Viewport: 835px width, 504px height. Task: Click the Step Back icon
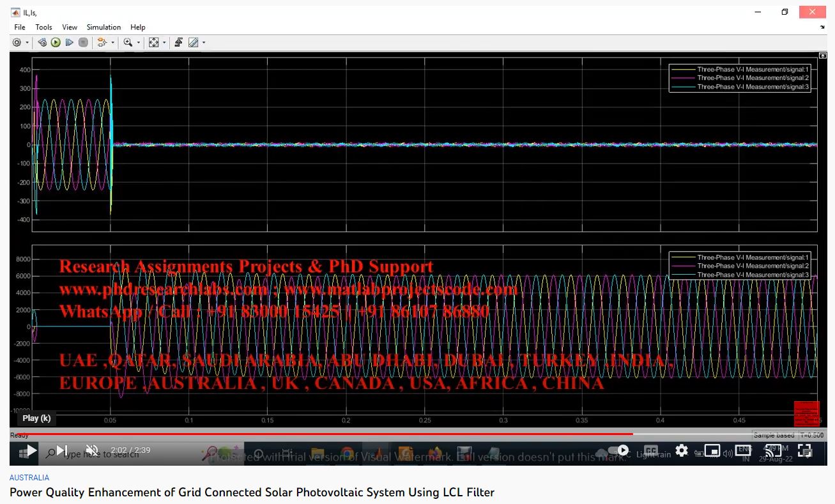(x=42, y=43)
